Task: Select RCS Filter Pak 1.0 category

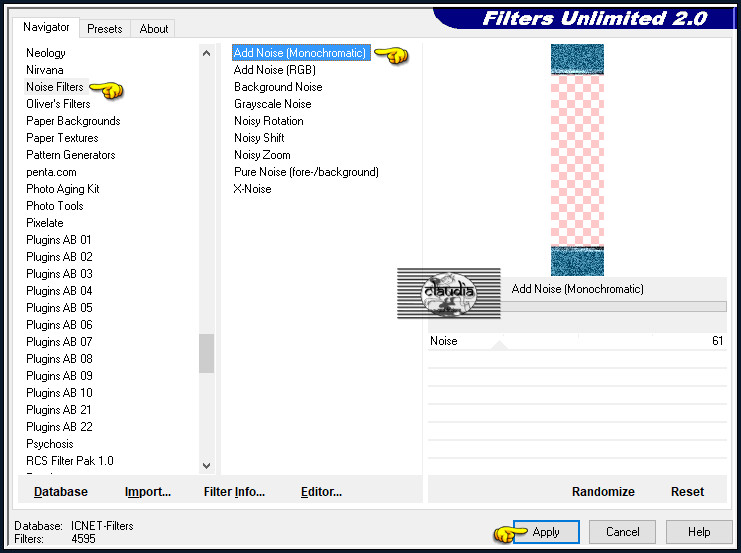Action: (x=70, y=461)
